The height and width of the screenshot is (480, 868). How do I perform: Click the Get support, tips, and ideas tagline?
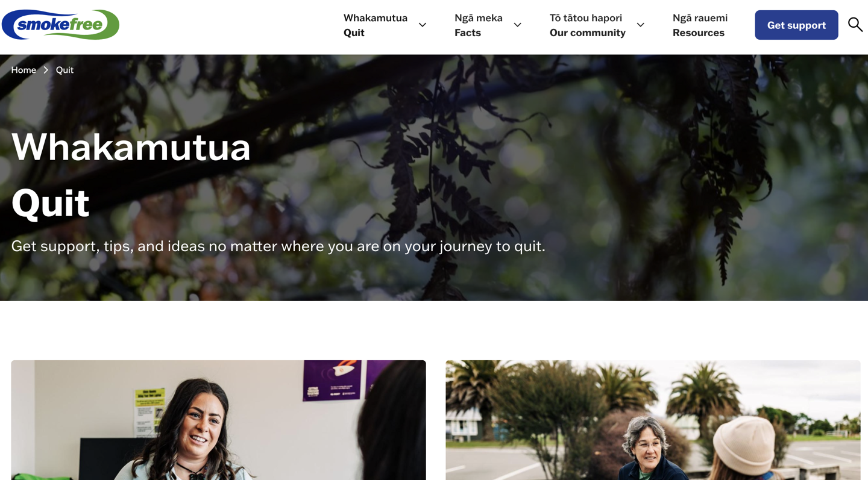click(278, 246)
